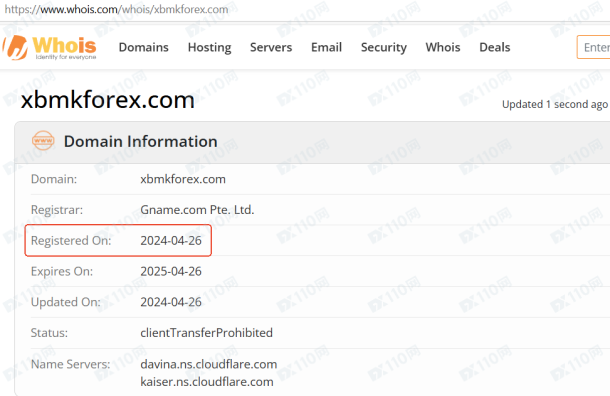Click the Name Servers: label
The height and width of the screenshot is (396, 610).
[70, 364]
